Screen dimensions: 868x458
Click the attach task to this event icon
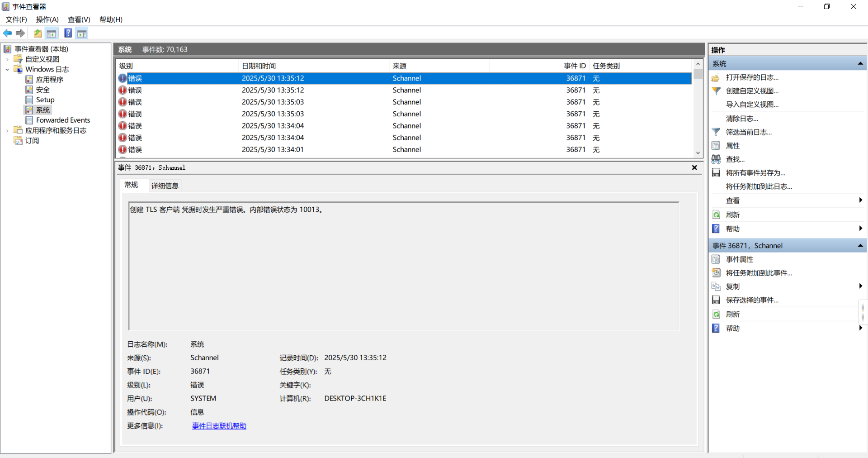point(716,273)
